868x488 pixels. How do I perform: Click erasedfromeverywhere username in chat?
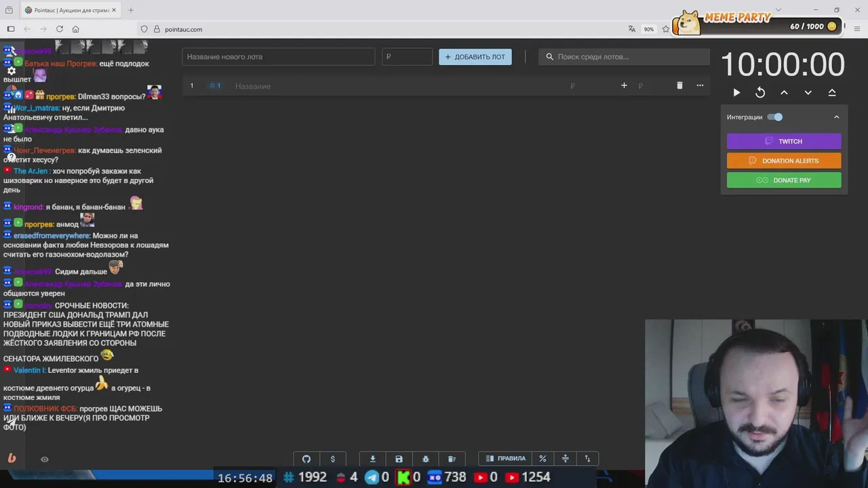52,236
